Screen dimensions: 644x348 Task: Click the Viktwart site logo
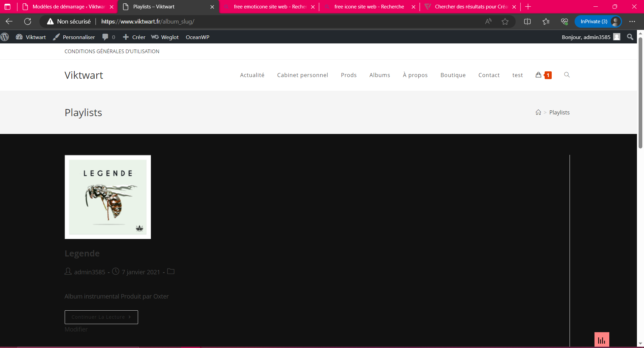click(x=84, y=75)
